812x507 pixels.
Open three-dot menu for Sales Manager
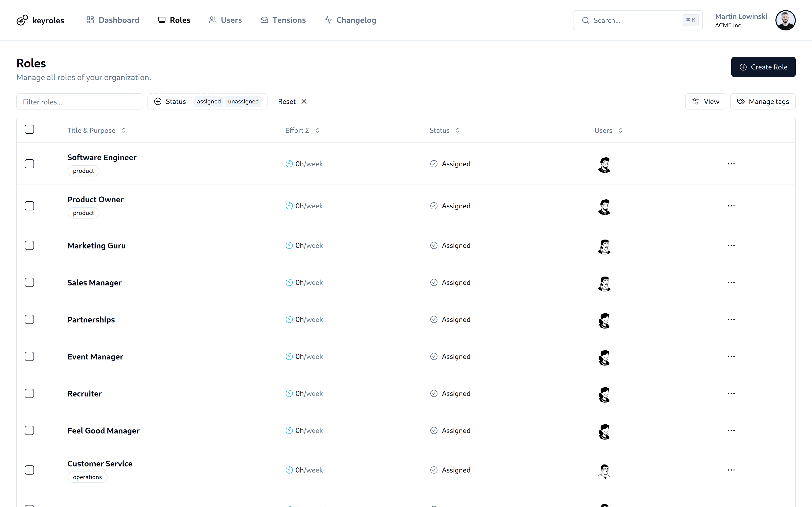tap(731, 282)
